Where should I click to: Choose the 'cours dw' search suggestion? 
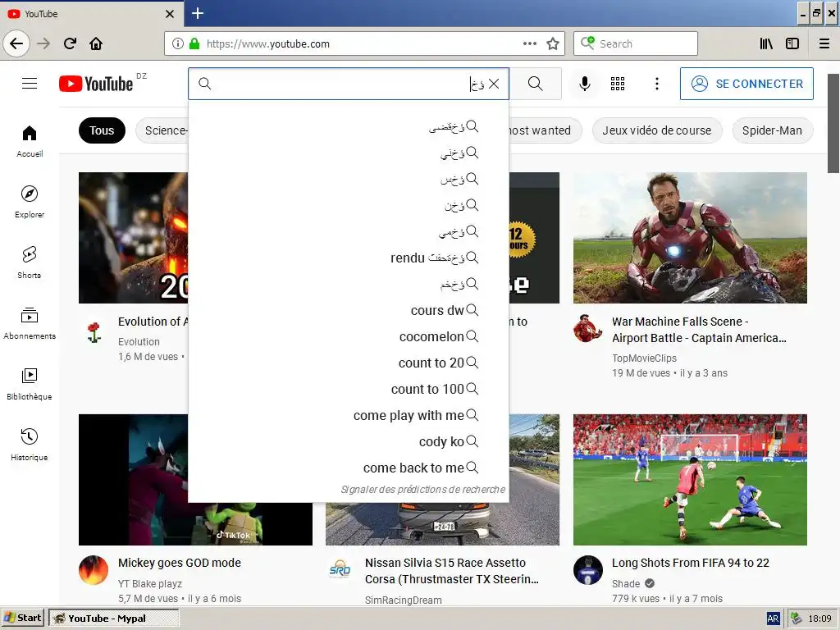click(348, 310)
